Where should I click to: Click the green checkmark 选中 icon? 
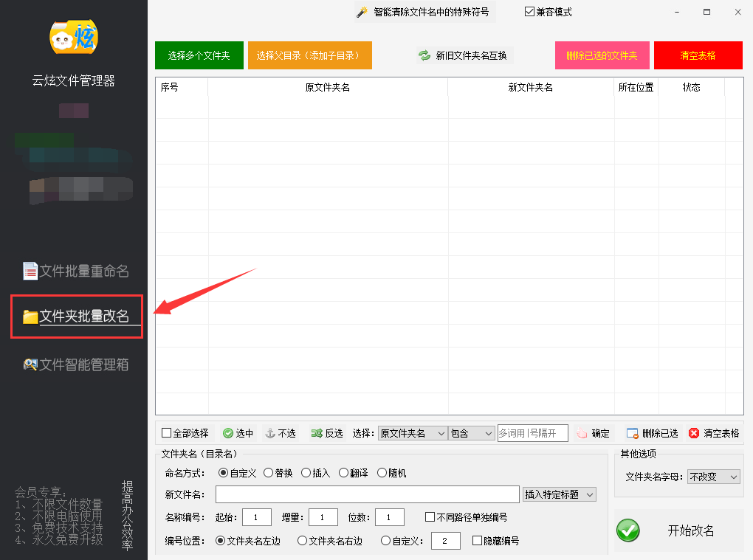pos(227,433)
